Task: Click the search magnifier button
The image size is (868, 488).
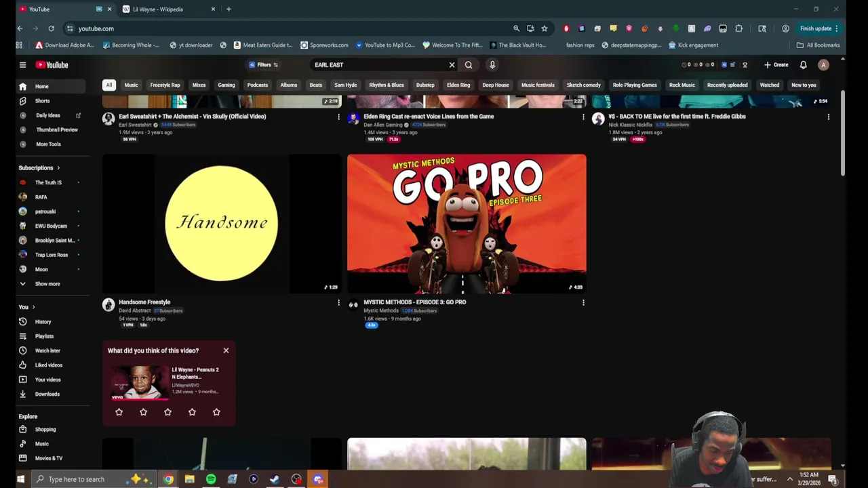Action: (x=469, y=65)
